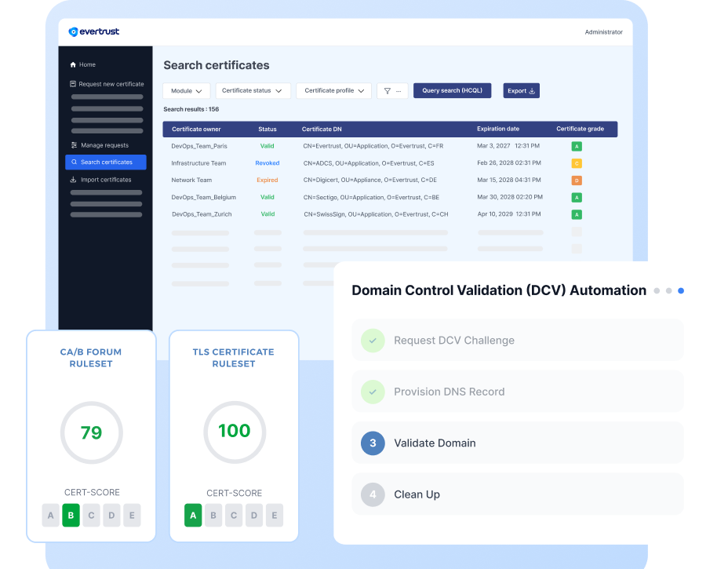Click the Request DCV Challenge step

pyautogui.click(x=518, y=340)
